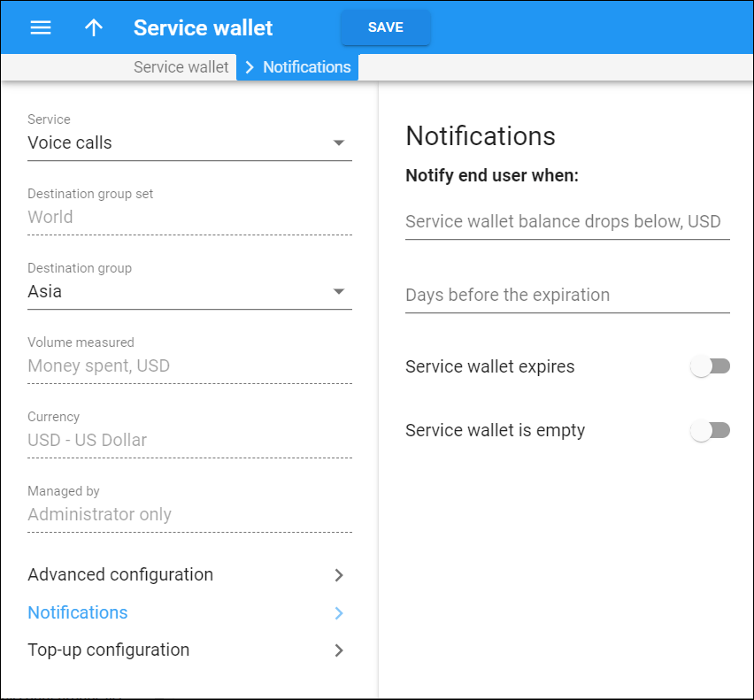Image resolution: width=754 pixels, height=700 pixels.
Task: Click the Days before the expiration field
Action: [566, 296]
